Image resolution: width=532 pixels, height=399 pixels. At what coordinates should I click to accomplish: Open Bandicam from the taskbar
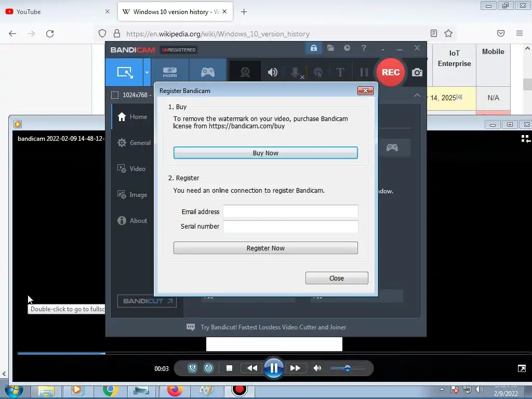point(239,390)
